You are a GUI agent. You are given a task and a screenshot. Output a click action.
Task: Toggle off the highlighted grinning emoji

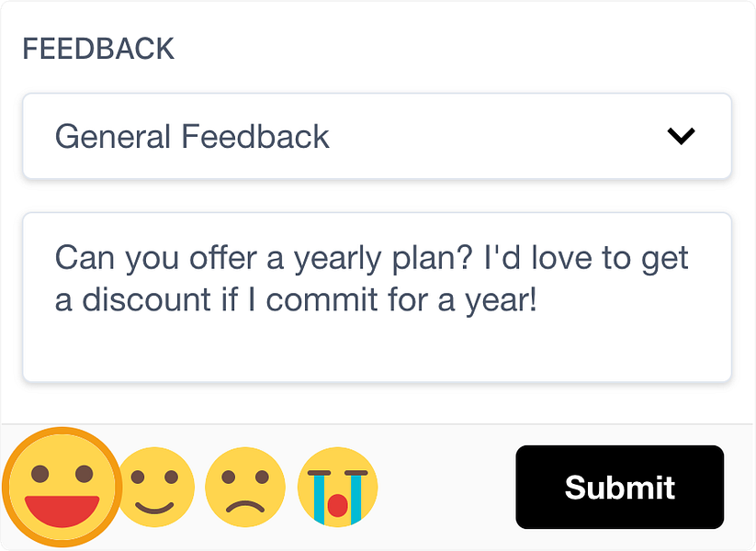tap(62, 487)
